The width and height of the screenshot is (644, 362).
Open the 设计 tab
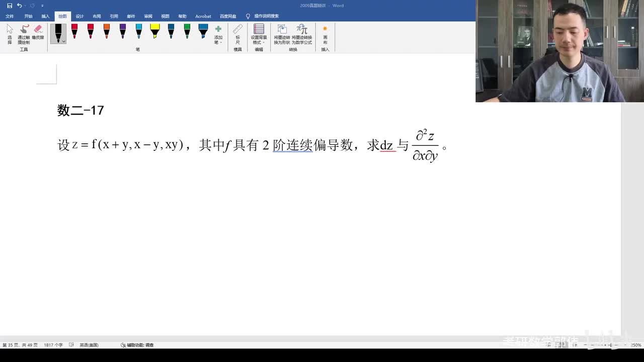(x=79, y=16)
